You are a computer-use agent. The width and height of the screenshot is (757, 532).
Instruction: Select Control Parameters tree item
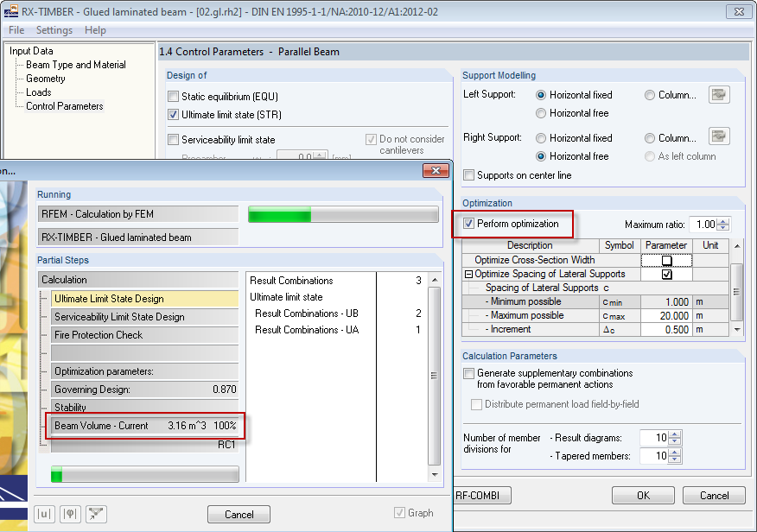tap(65, 106)
